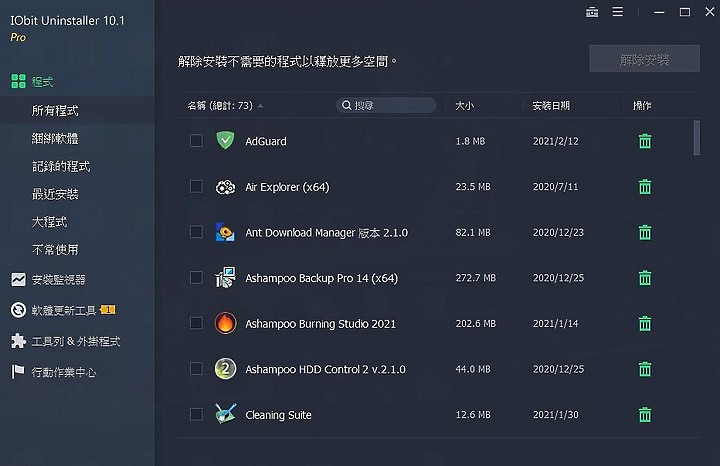Screen dimensions: 720x466
Task: Open 工具列 & 外掛程式 section
Action: 77,341
